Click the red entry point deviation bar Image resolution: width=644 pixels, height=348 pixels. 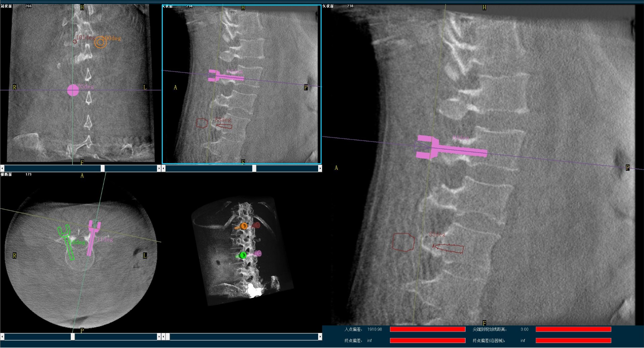tap(427, 330)
